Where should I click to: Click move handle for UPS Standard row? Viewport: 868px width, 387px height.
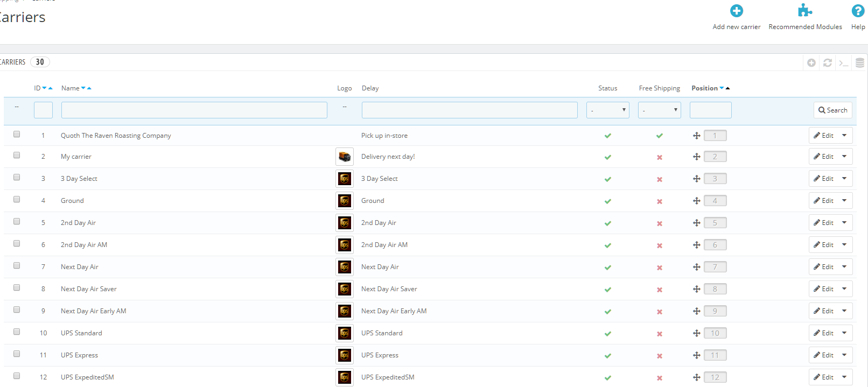point(696,333)
